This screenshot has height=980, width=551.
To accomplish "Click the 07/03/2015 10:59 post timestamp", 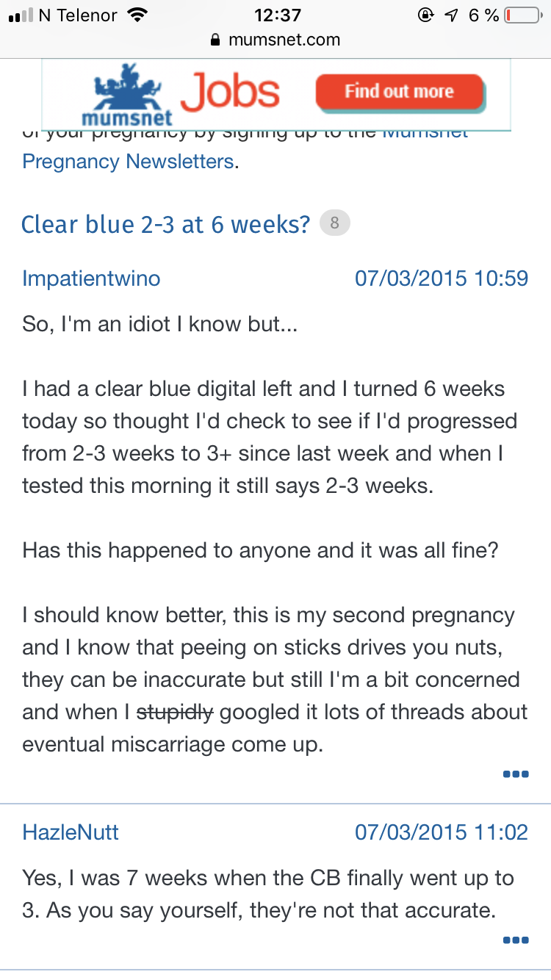I will [442, 278].
